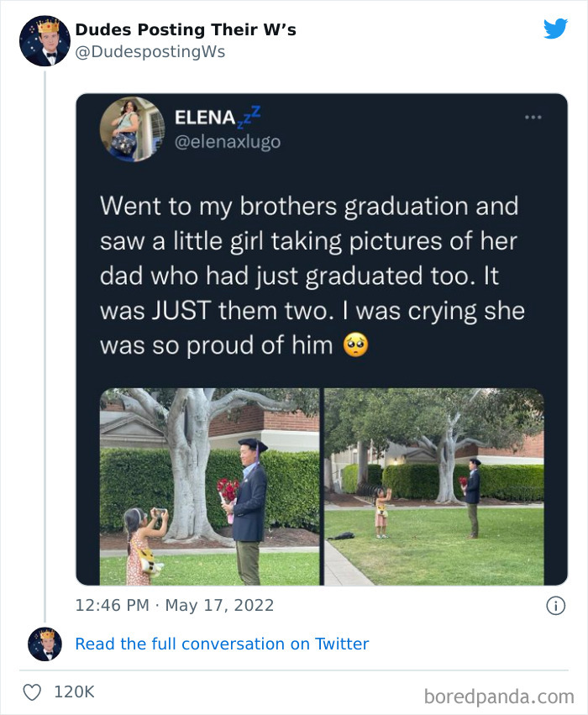The height and width of the screenshot is (715, 588).
Task: Click the tweet text about brother's graduation
Action: click(x=311, y=275)
